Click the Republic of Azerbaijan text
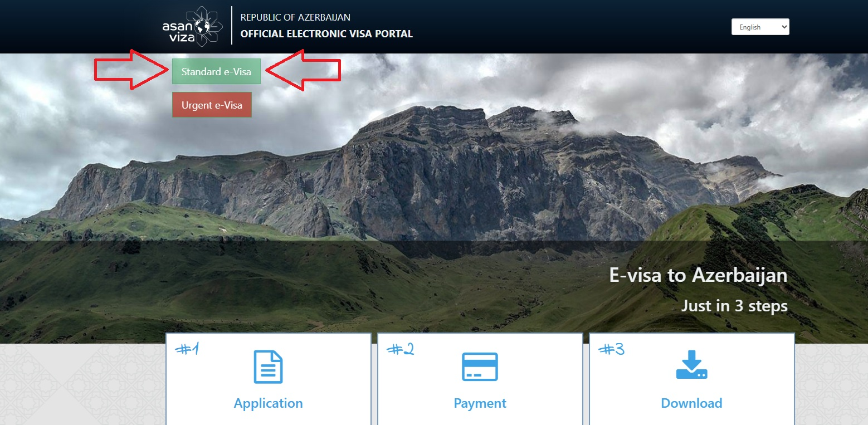 click(295, 17)
